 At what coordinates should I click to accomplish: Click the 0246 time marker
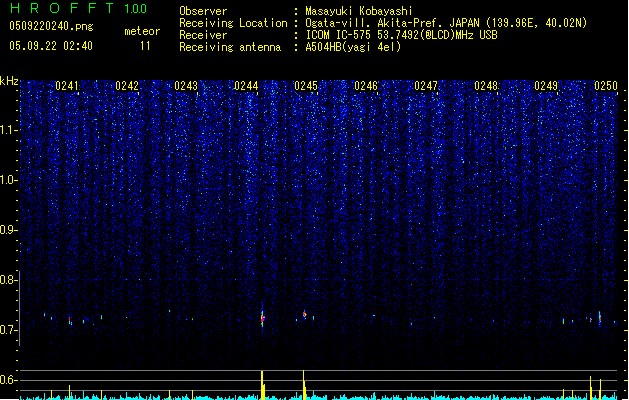click(x=366, y=86)
